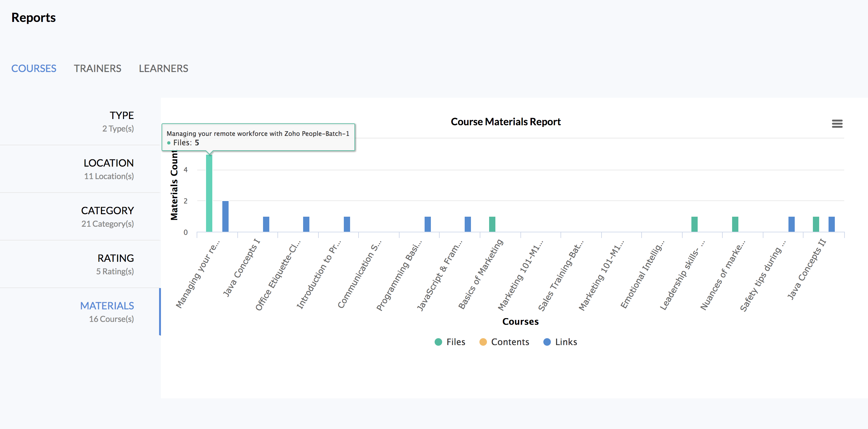This screenshot has width=868, height=429.
Task: Toggle Files series in chart legend
Action: coord(455,342)
